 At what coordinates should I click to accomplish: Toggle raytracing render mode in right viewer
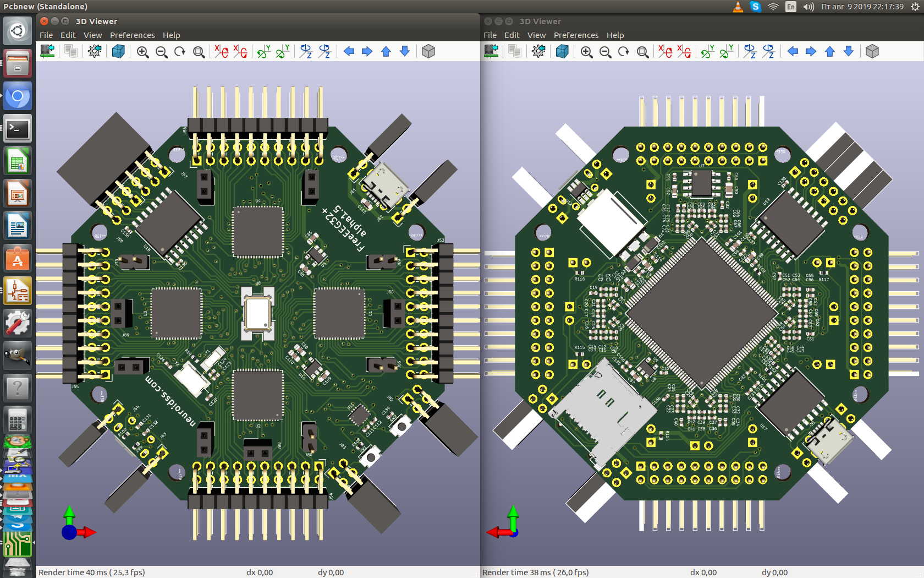[x=562, y=52]
